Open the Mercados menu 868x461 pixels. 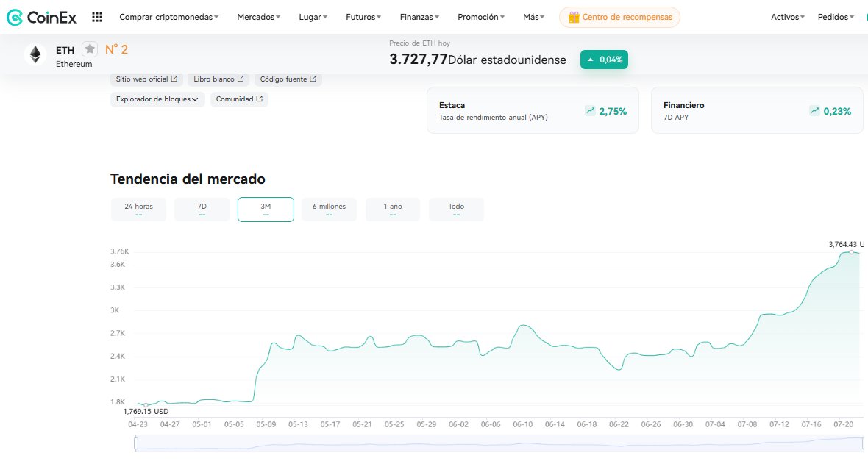258,16
